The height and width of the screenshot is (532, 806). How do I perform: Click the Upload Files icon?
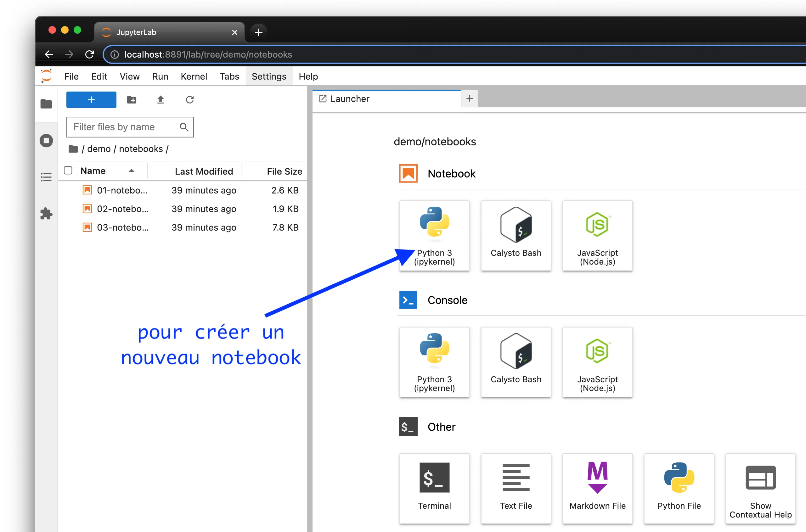161,100
